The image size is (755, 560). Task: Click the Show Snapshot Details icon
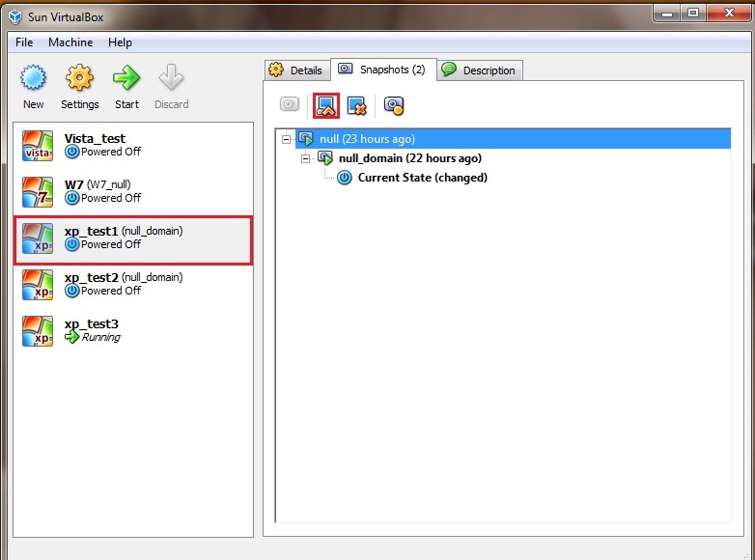(394, 106)
